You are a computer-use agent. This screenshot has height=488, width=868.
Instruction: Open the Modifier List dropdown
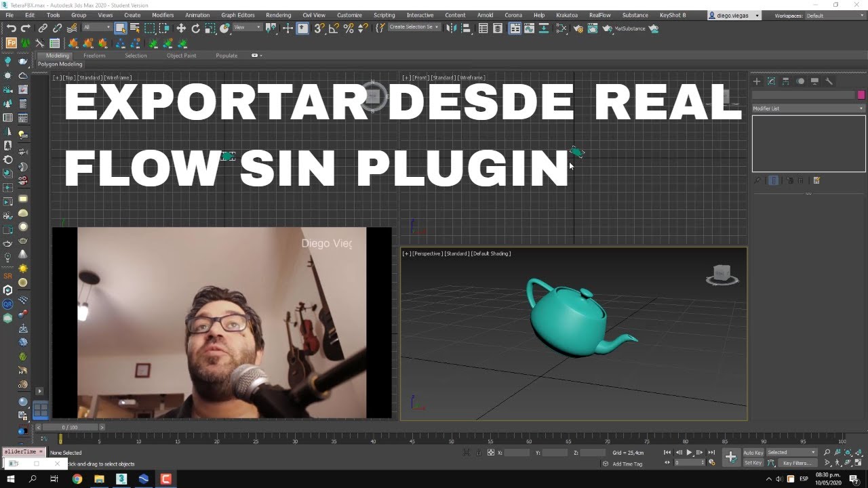[808, 108]
